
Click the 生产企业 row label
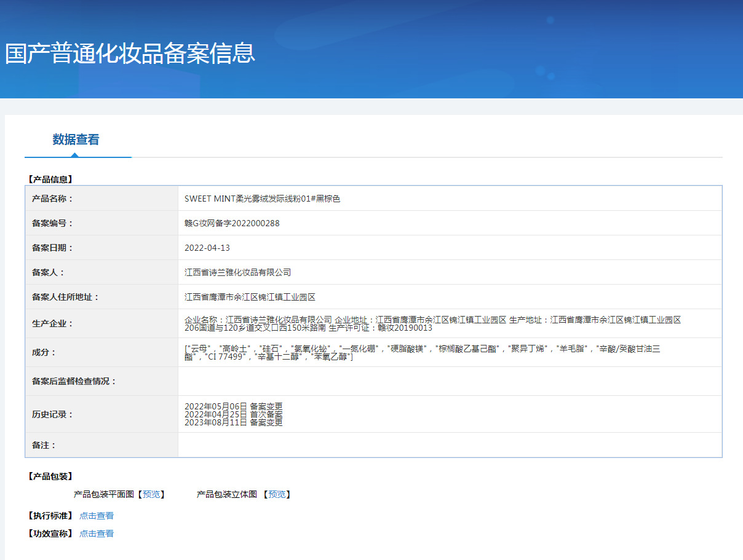52,323
